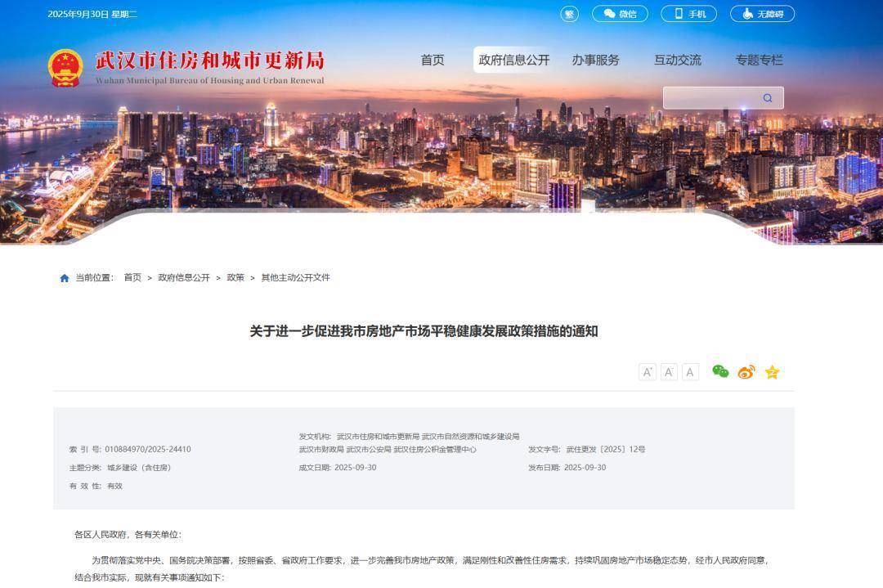Enlarge font size with A+ button
The height and width of the screenshot is (588, 883).
pyautogui.click(x=648, y=371)
